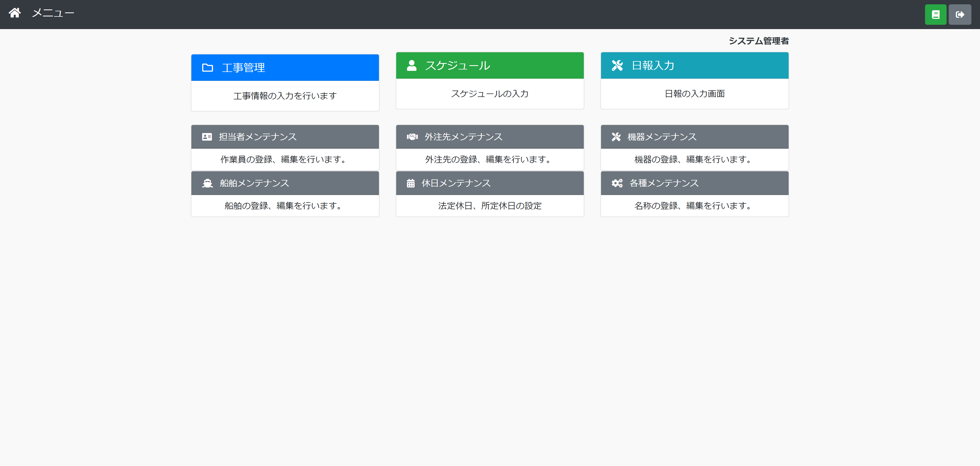Click the tools icon on 日報入力 card
This screenshot has height=466, width=980.
point(617,65)
